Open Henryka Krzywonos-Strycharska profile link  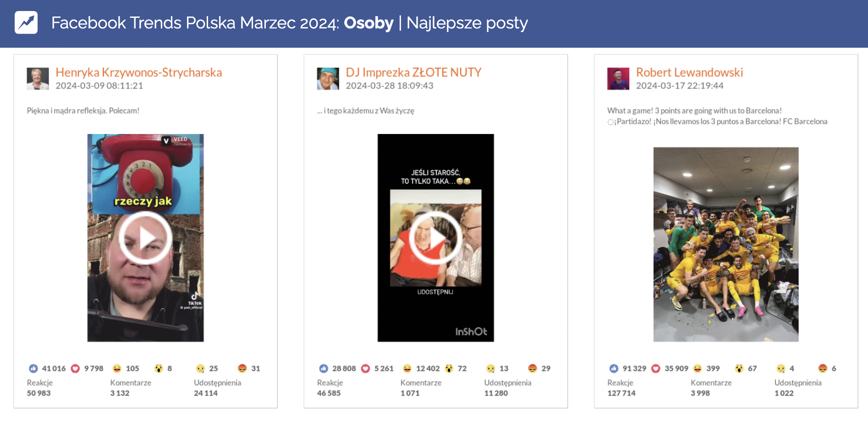tap(138, 72)
